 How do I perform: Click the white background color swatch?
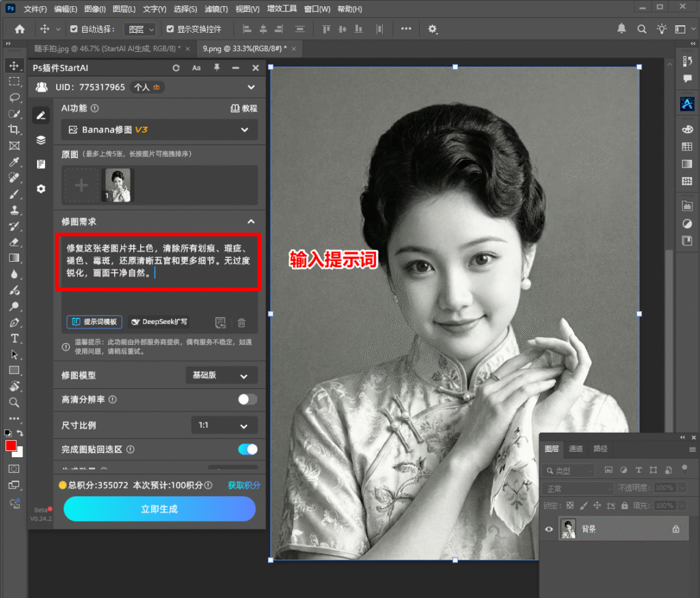18,453
